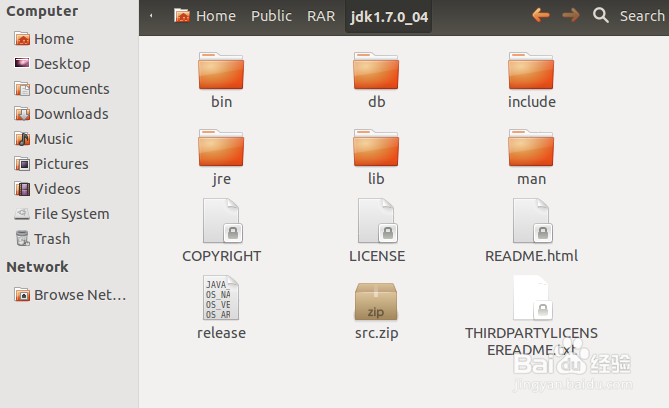Click the "man" folder name
669x408 pixels.
pyautogui.click(x=532, y=179)
